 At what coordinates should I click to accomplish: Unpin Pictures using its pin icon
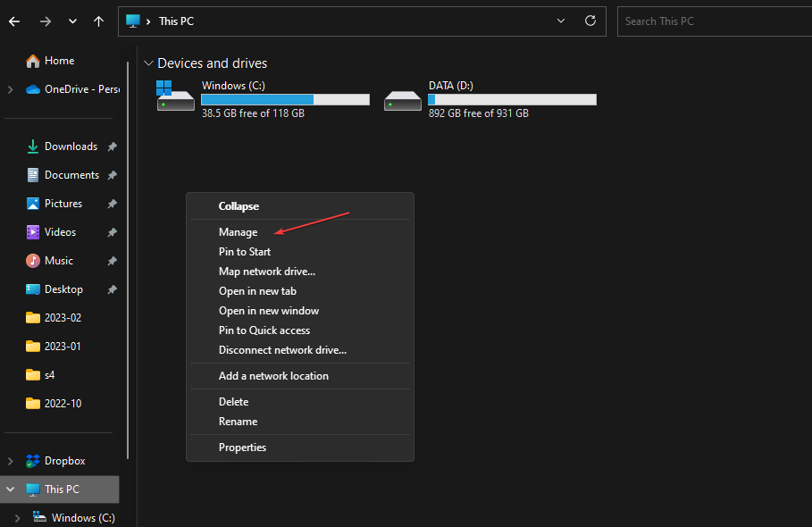(x=112, y=205)
